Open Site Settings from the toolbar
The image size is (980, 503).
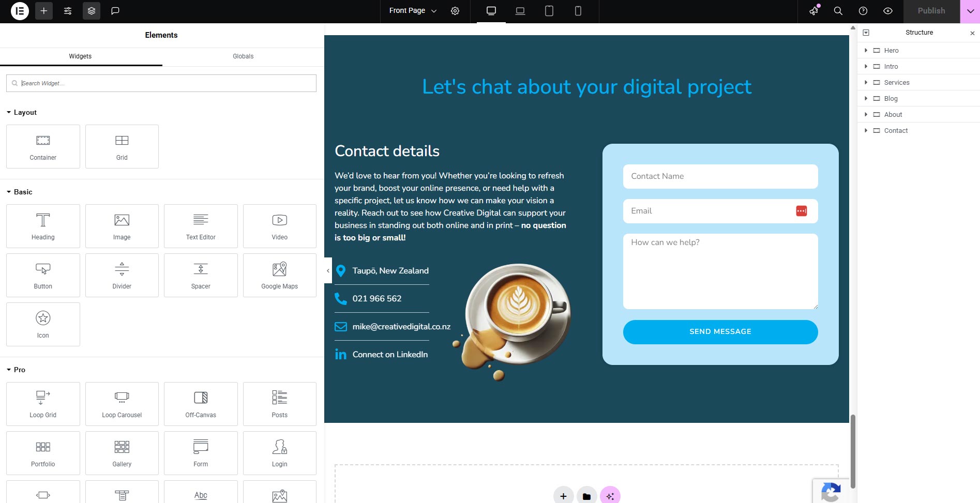(x=67, y=11)
